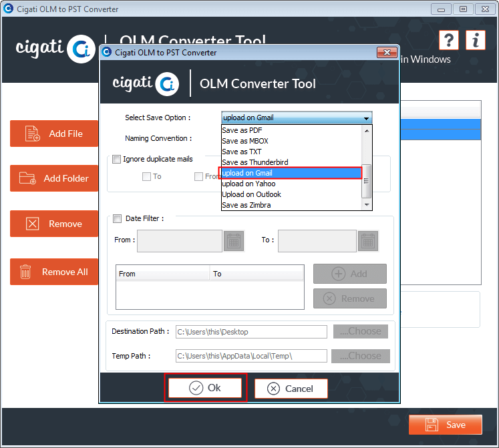This screenshot has height=448, width=499.
Task: Click the Temp Path input field
Action: [251, 356]
